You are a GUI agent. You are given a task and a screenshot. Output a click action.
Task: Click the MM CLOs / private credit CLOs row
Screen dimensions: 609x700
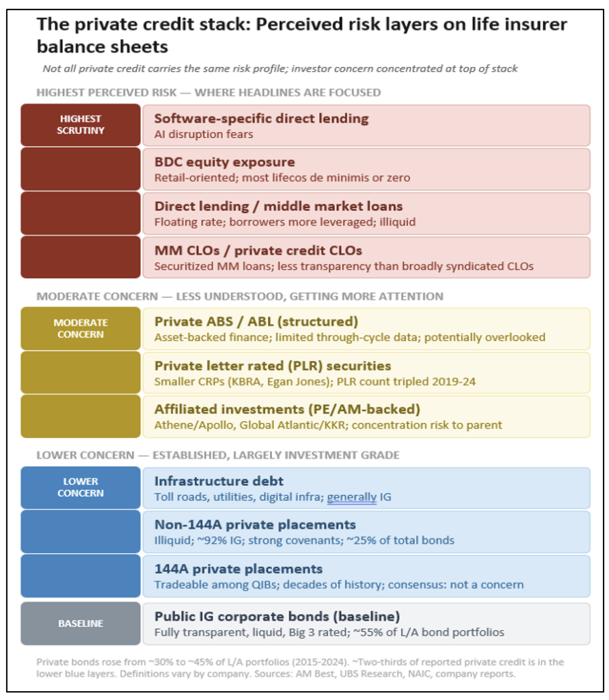click(366, 257)
